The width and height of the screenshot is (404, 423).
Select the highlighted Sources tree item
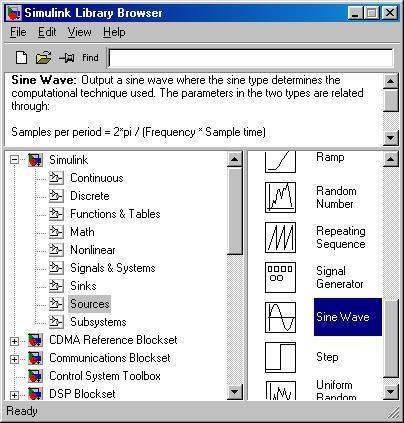[90, 304]
